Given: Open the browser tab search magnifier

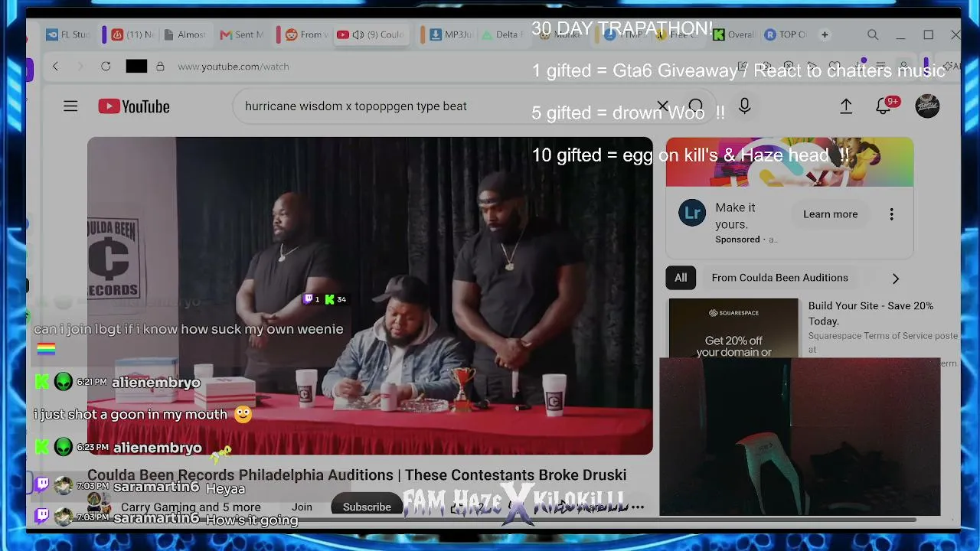Looking at the screenshot, I should tap(873, 34).
